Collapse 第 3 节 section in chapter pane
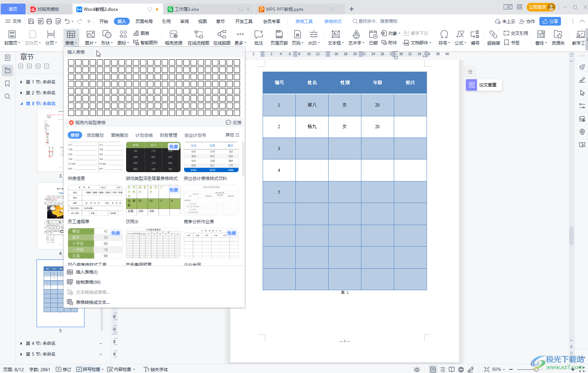This screenshot has height=373, width=588. tap(21, 104)
